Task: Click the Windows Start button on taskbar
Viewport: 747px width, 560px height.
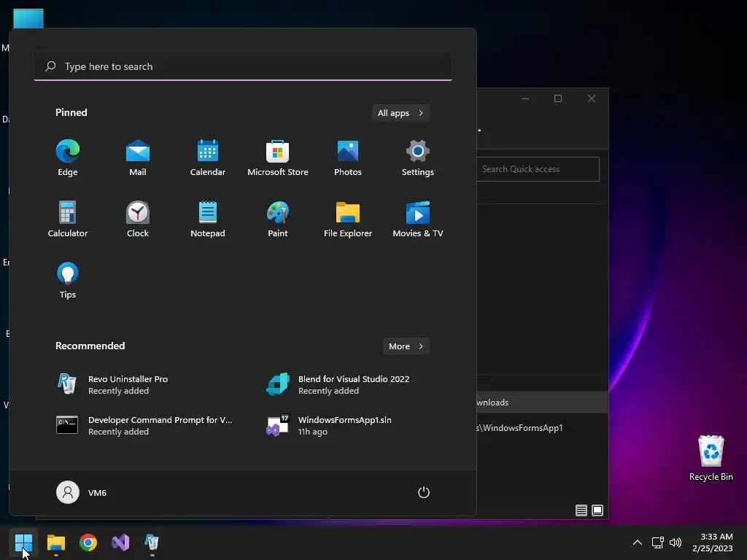Action: click(23, 542)
